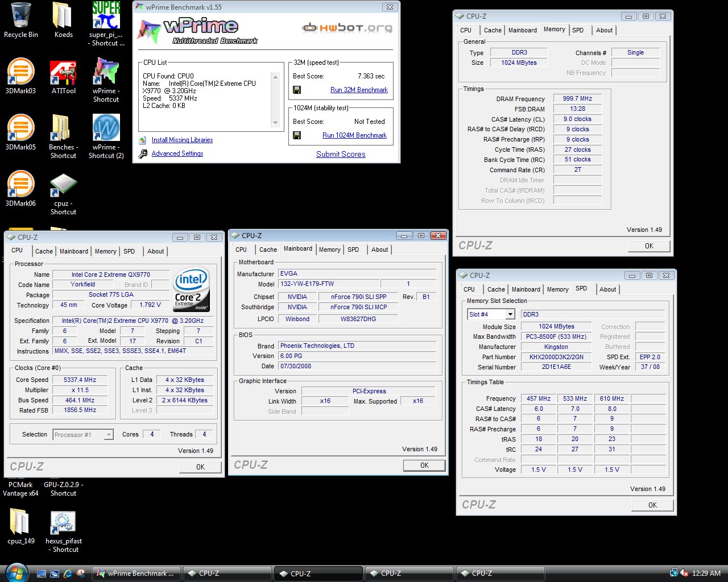Click the CPU List scroll up arrow
The width and height of the screenshot is (728, 582).
point(275,77)
